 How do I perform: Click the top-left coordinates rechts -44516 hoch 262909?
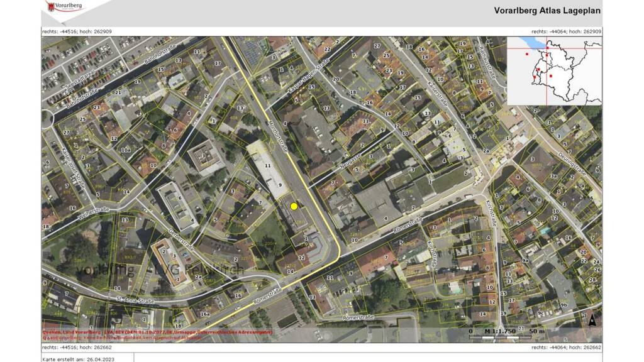click(x=77, y=31)
